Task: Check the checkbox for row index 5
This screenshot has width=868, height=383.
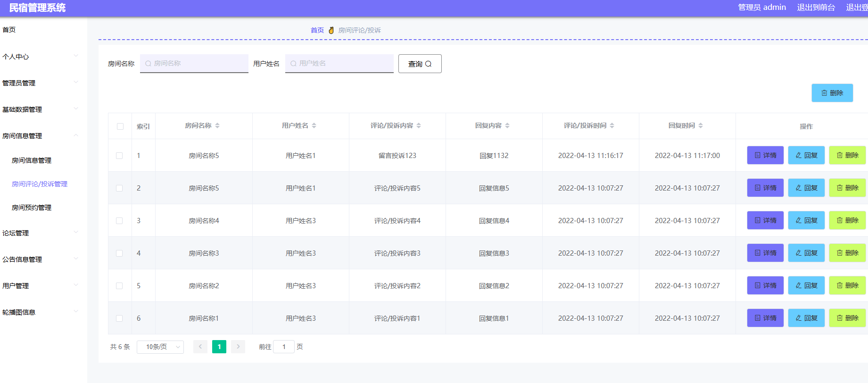Action: 119,286
